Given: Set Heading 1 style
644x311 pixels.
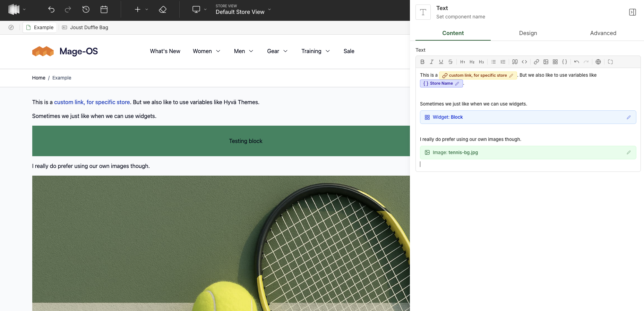Looking at the screenshot, I should click(x=463, y=62).
